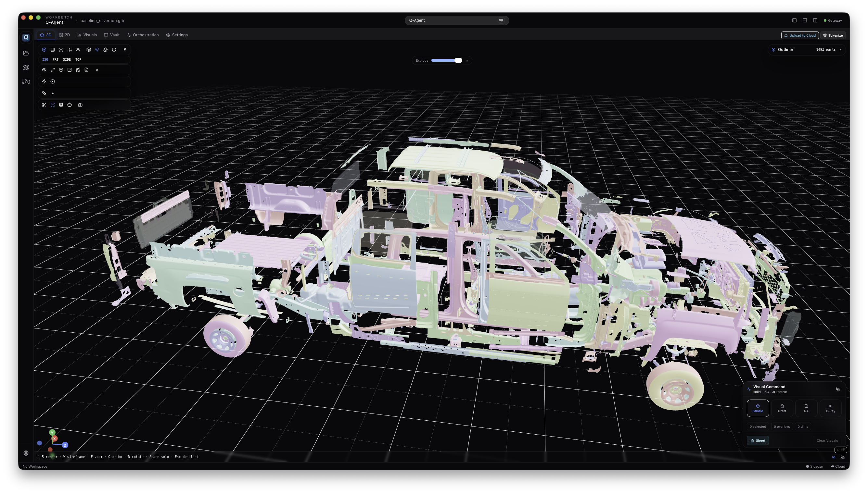Select the Studio visual mode
The width and height of the screenshot is (868, 494).
758,408
